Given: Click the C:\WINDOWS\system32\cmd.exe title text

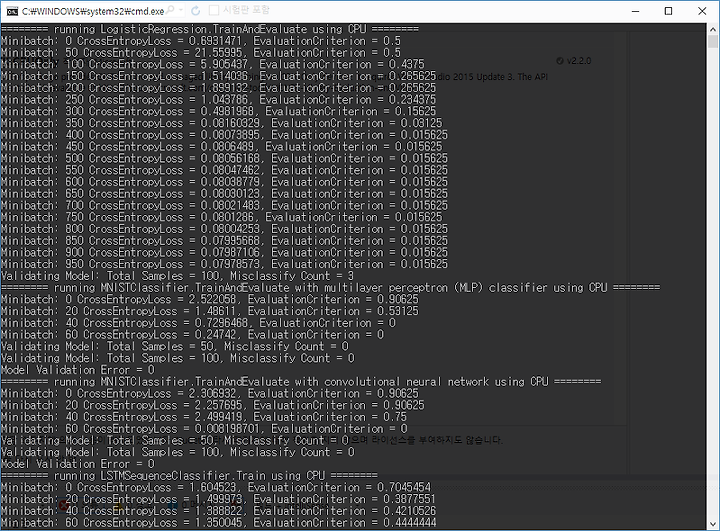Looking at the screenshot, I should tap(93, 11).
